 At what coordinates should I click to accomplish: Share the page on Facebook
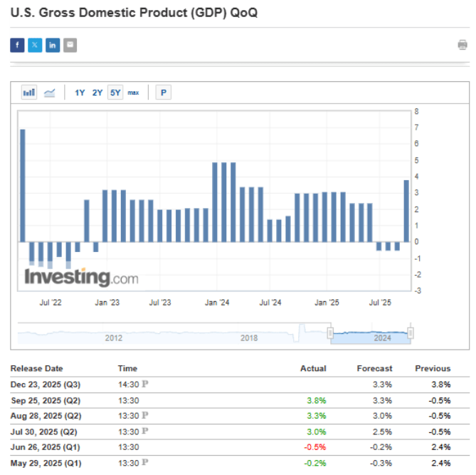(17, 46)
